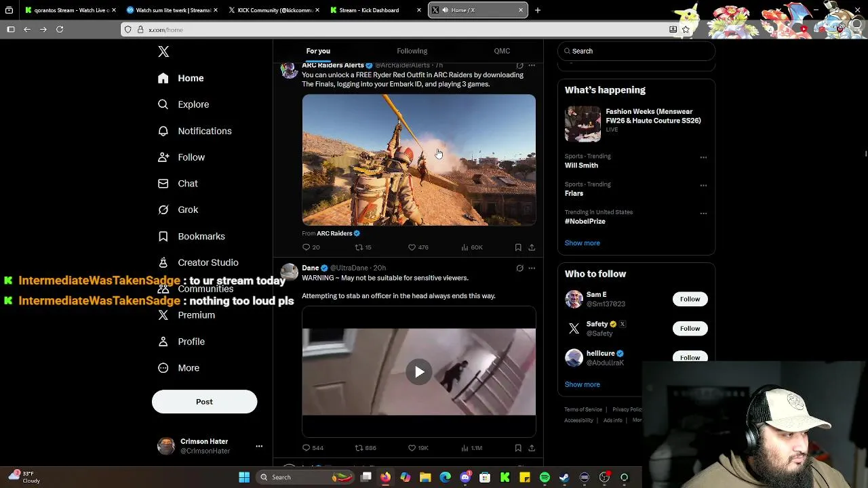Play the video in Dane's post
The image size is (868, 488).
(419, 371)
